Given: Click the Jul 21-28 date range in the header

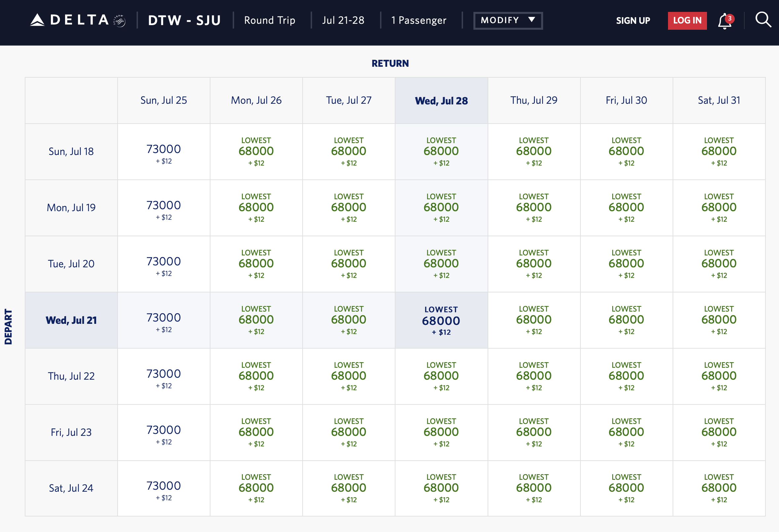Looking at the screenshot, I should click(343, 20).
